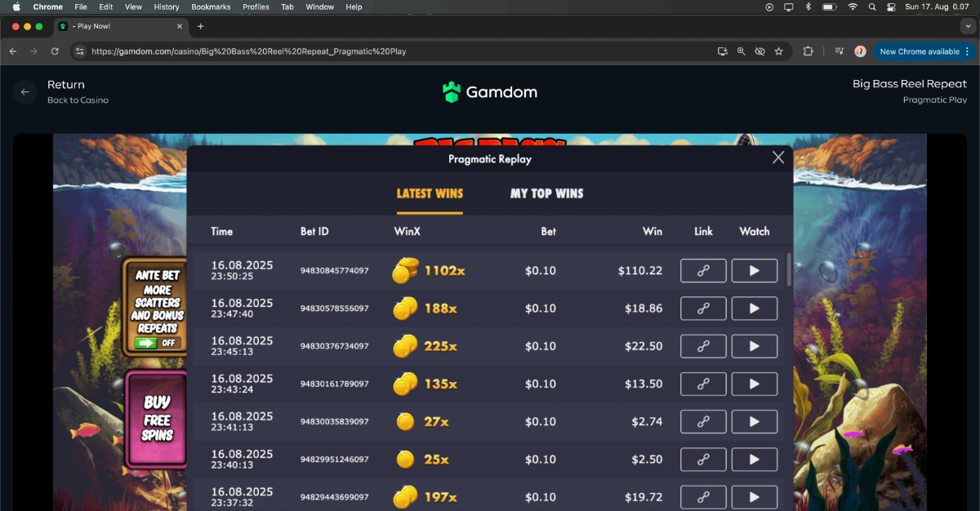Switch to the My Top Wins tab
Screen dimensions: 980x511
547,193
